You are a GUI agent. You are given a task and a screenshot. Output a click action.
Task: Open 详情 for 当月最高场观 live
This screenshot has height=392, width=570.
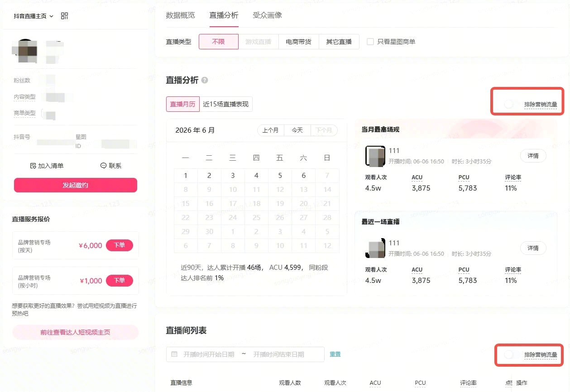click(533, 156)
